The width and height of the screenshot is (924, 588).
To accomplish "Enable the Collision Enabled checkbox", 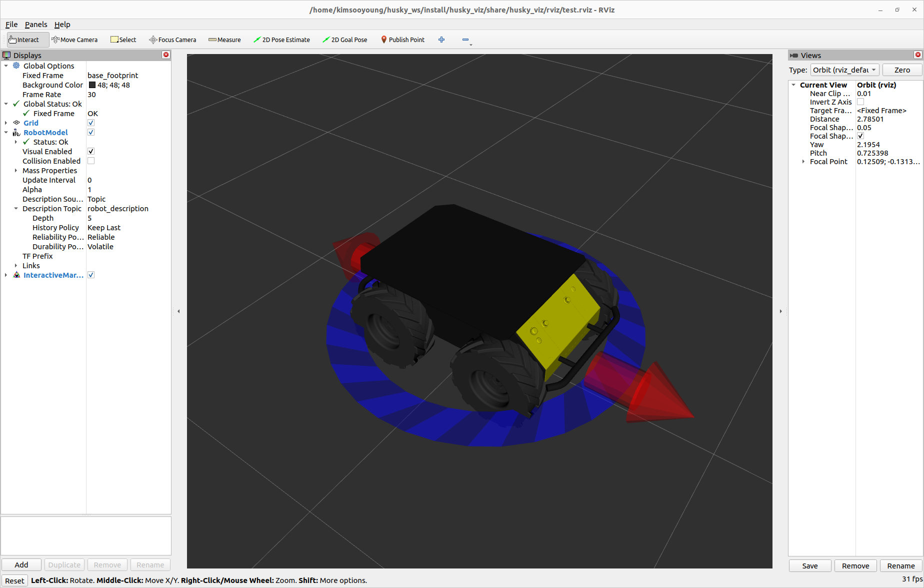I will 91,161.
